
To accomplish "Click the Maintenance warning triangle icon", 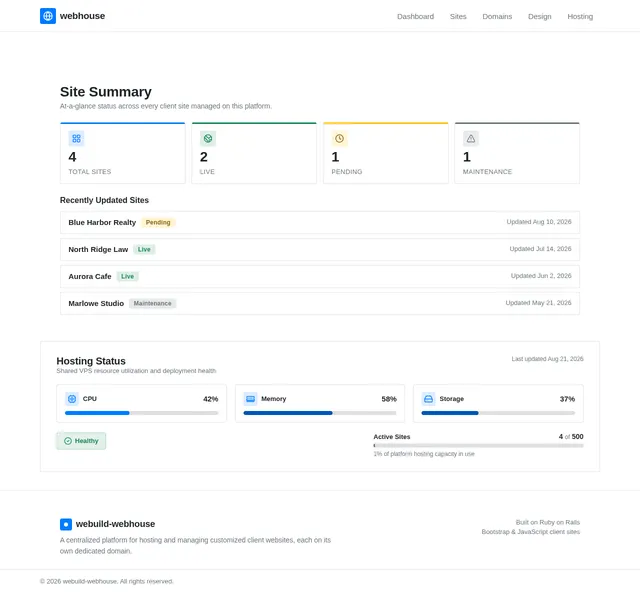I will pyautogui.click(x=471, y=139).
